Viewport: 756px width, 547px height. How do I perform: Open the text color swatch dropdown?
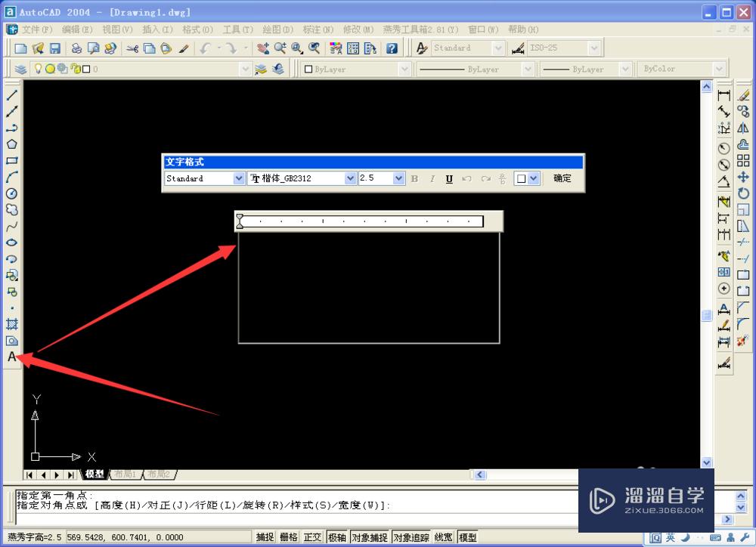click(x=533, y=178)
